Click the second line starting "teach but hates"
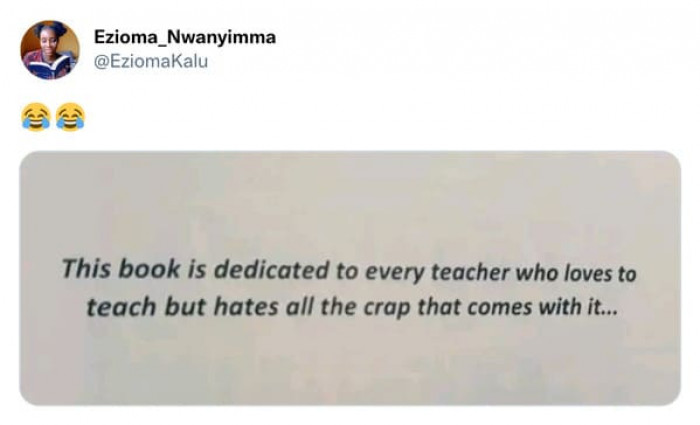Viewport: 700px width, 425px height. (x=352, y=307)
